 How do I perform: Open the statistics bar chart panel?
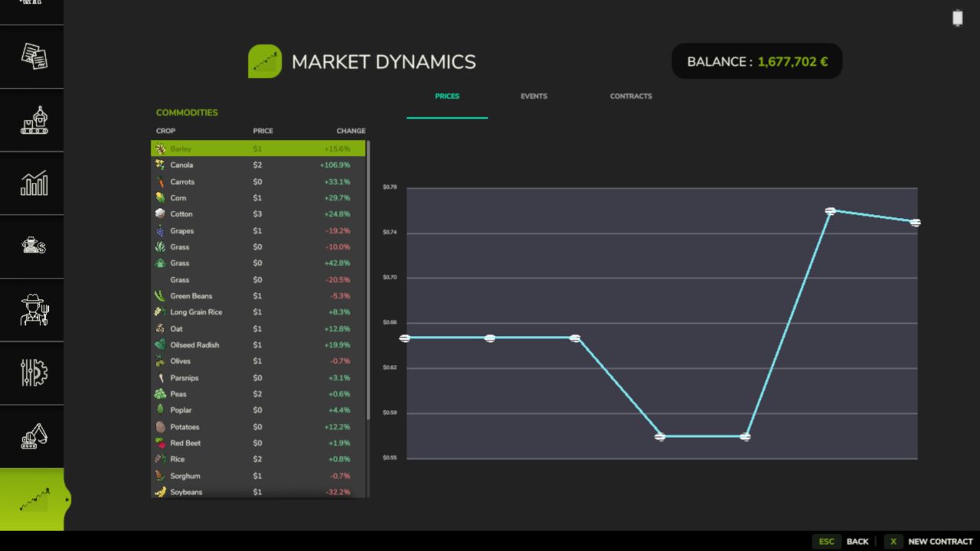tap(31, 183)
